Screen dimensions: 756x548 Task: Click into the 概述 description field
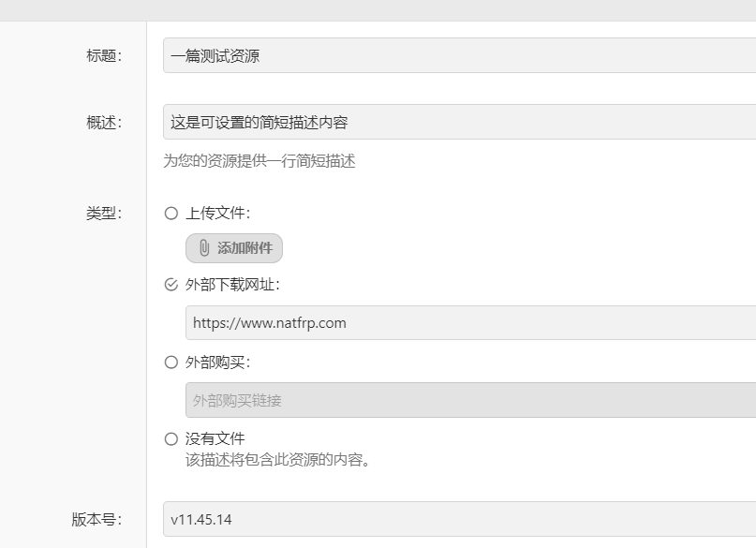459,122
